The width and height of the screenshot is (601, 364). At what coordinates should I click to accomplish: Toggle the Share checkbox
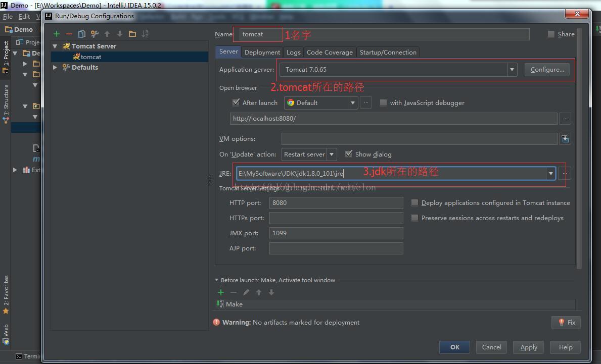point(551,34)
